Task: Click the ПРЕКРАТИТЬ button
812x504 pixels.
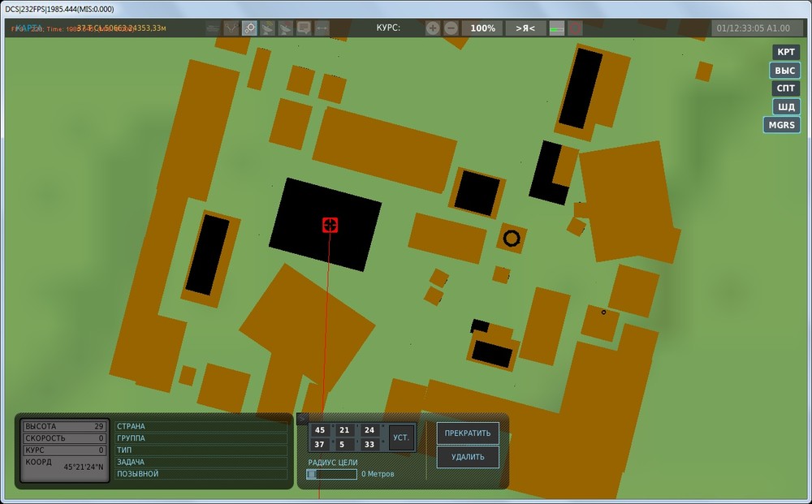Action: click(x=468, y=433)
